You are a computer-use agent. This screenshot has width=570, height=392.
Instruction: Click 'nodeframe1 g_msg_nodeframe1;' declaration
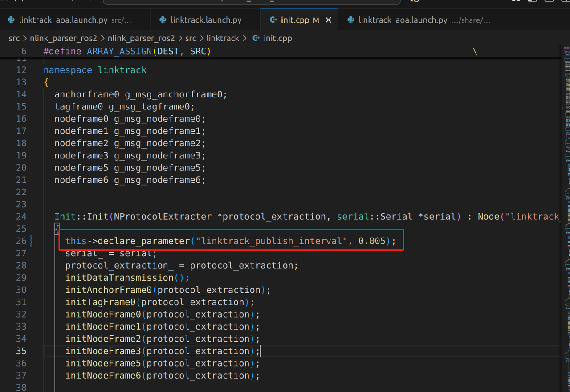[x=130, y=131]
